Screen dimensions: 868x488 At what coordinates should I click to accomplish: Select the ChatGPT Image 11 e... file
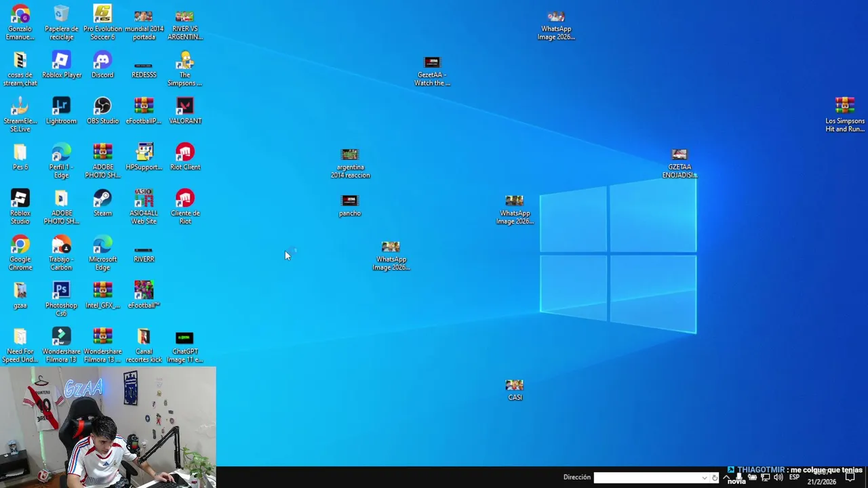coord(184,347)
